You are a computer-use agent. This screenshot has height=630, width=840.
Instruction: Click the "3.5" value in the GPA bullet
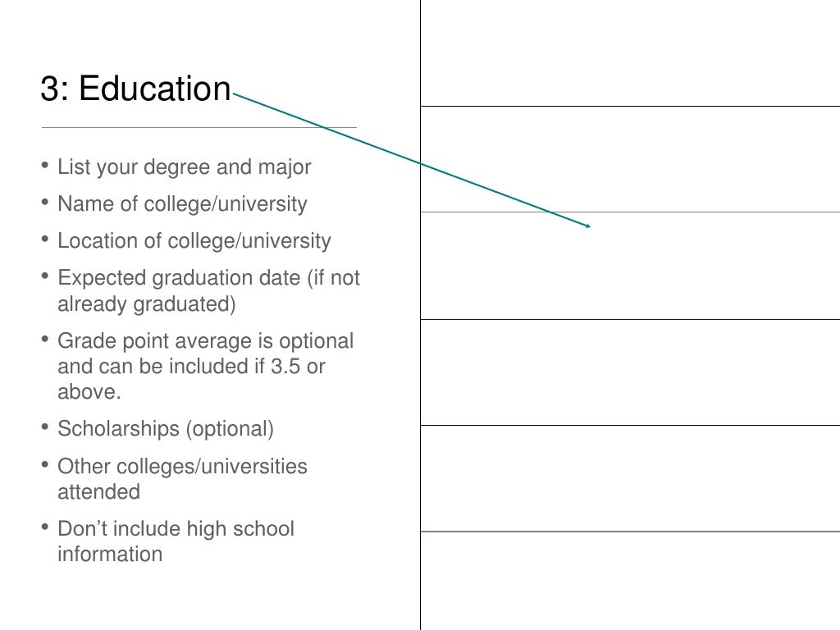285,367
